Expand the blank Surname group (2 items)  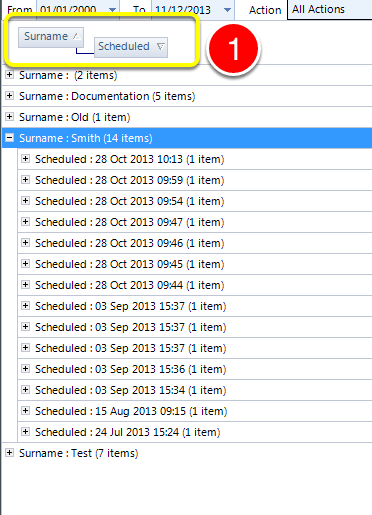(x=9, y=75)
